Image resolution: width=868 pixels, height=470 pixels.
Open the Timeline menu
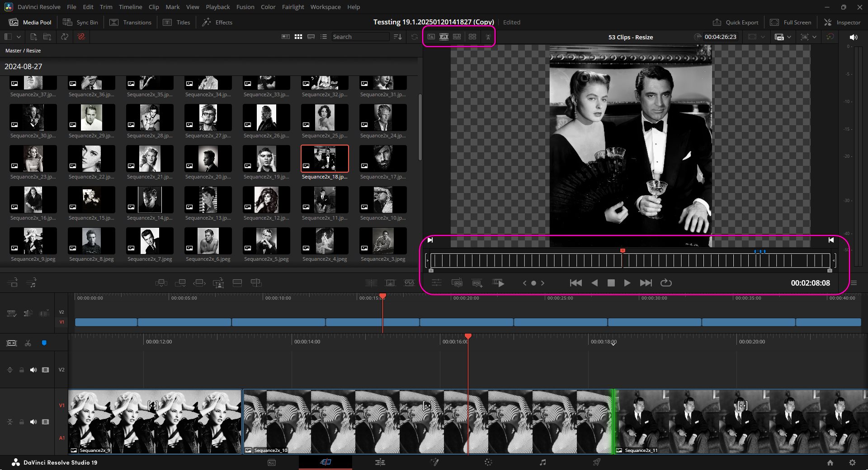pos(130,7)
